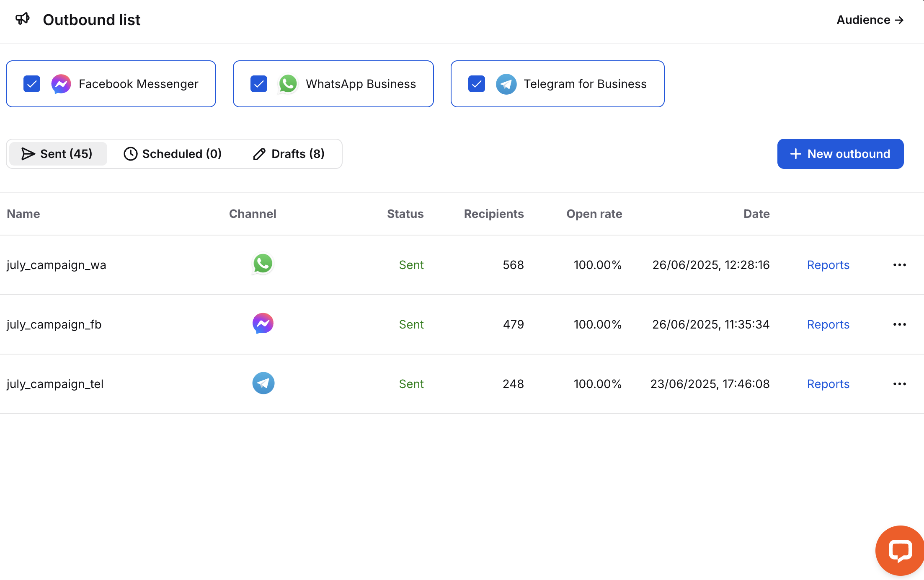The height and width of the screenshot is (580, 924).
Task: Switch to the Scheduled (0) tab
Action: [173, 154]
